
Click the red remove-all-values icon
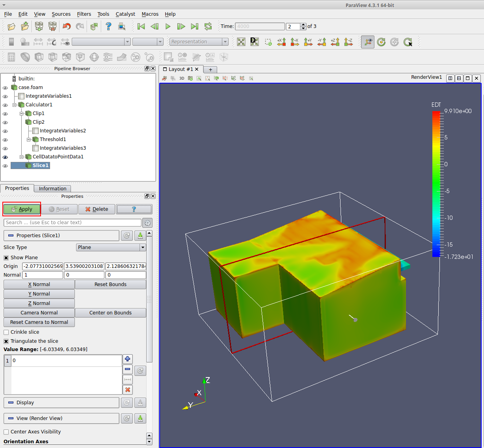127,390
